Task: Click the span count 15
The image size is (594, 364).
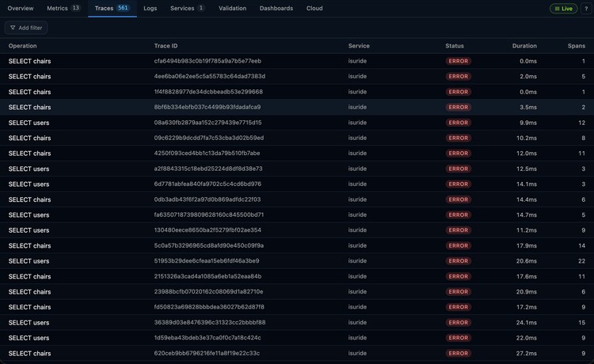Action: tap(581, 322)
